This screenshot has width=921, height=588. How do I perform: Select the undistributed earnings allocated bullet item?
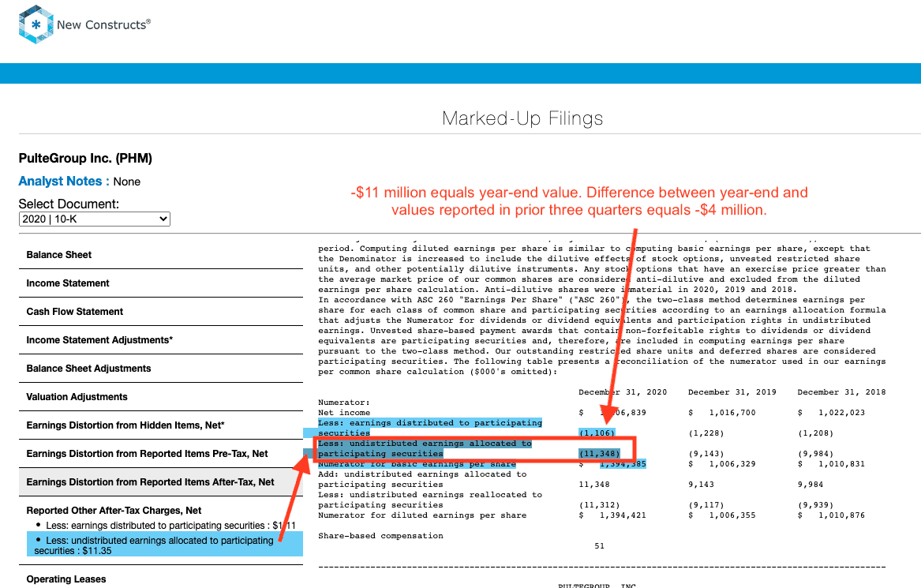click(164, 545)
